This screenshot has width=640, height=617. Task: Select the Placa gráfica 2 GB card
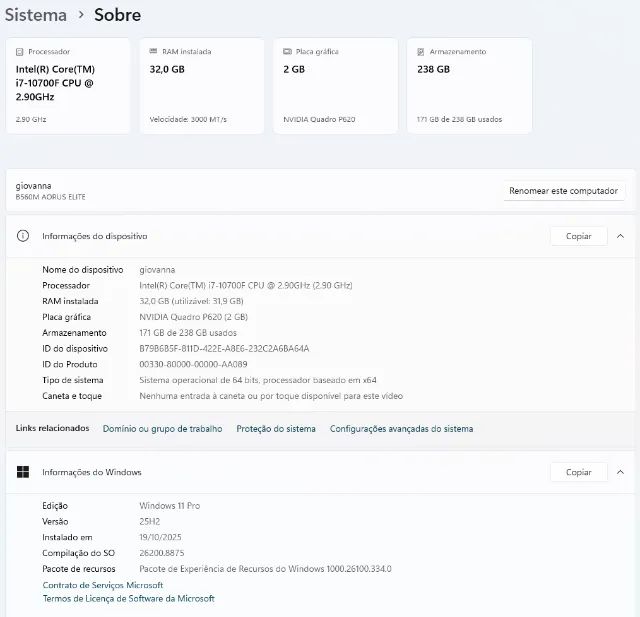tap(336, 86)
